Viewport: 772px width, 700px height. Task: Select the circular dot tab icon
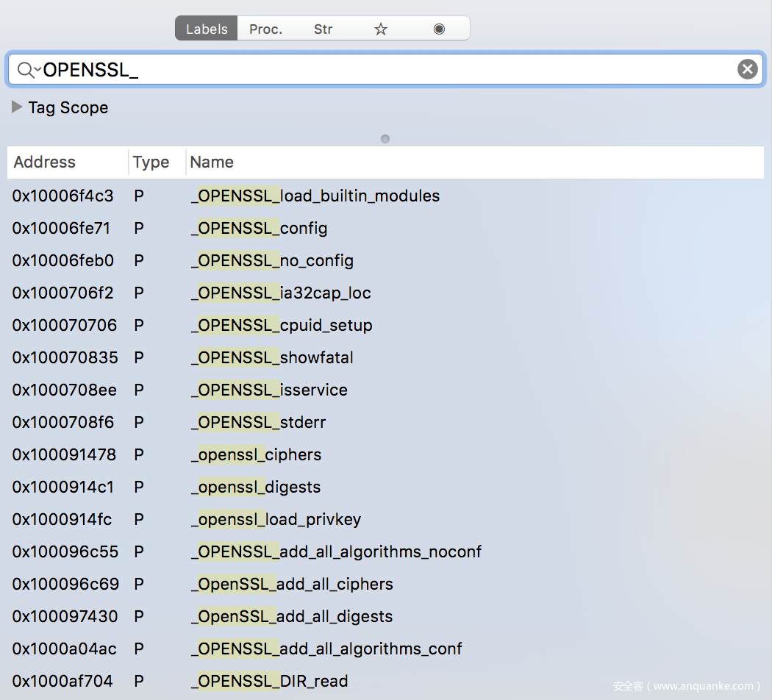click(439, 29)
